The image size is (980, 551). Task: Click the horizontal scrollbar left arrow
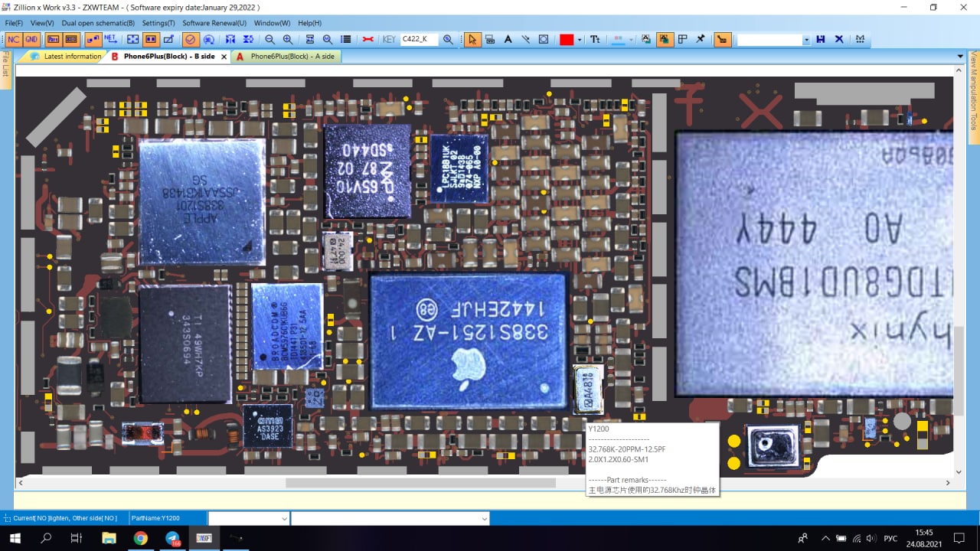pos(21,483)
